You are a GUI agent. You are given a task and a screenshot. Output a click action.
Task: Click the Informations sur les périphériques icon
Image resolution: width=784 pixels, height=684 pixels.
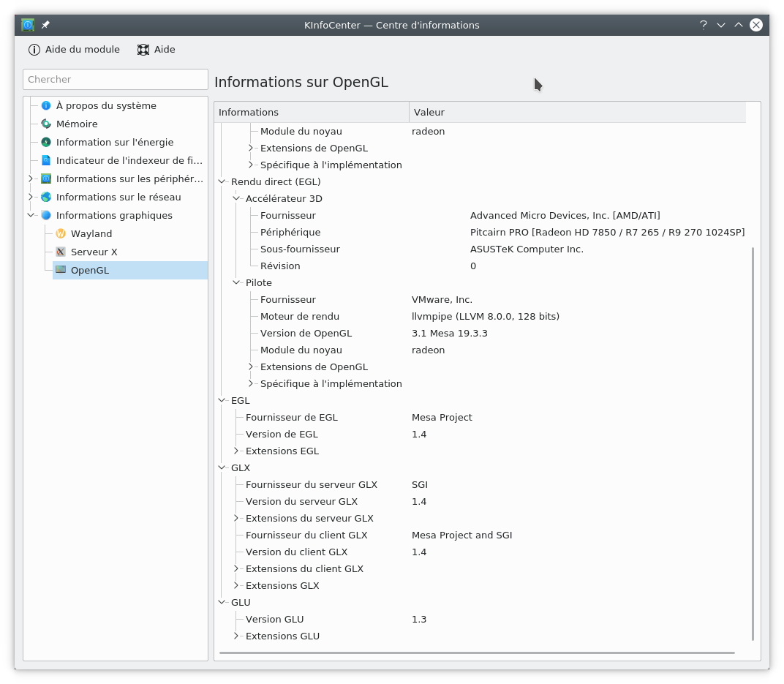coord(46,179)
